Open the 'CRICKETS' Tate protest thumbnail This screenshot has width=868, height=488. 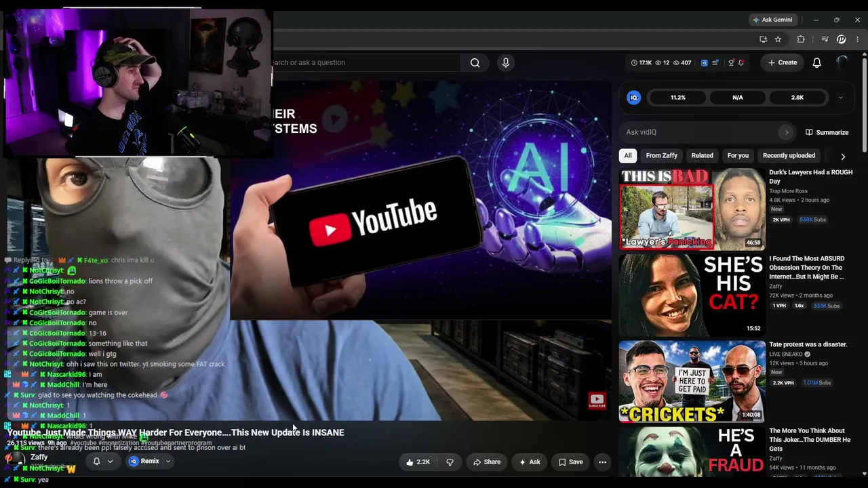tap(692, 382)
